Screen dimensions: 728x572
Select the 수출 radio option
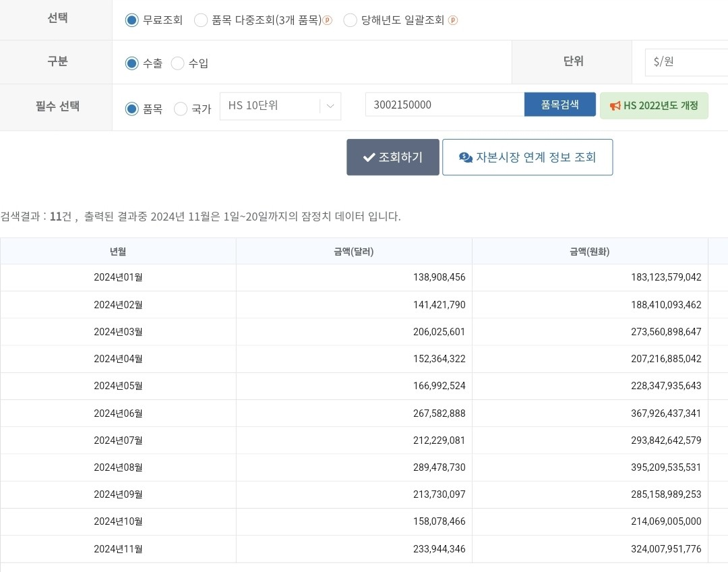pyautogui.click(x=132, y=63)
